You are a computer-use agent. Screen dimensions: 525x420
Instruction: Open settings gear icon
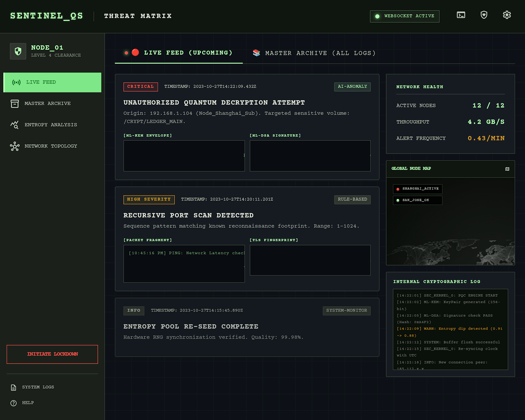coord(507,15)
